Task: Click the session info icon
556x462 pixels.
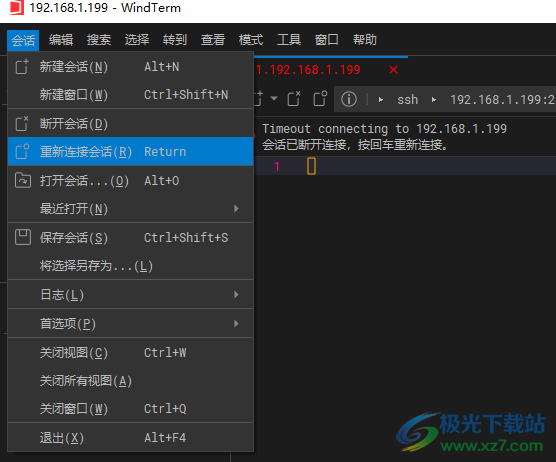Action: 349,99
